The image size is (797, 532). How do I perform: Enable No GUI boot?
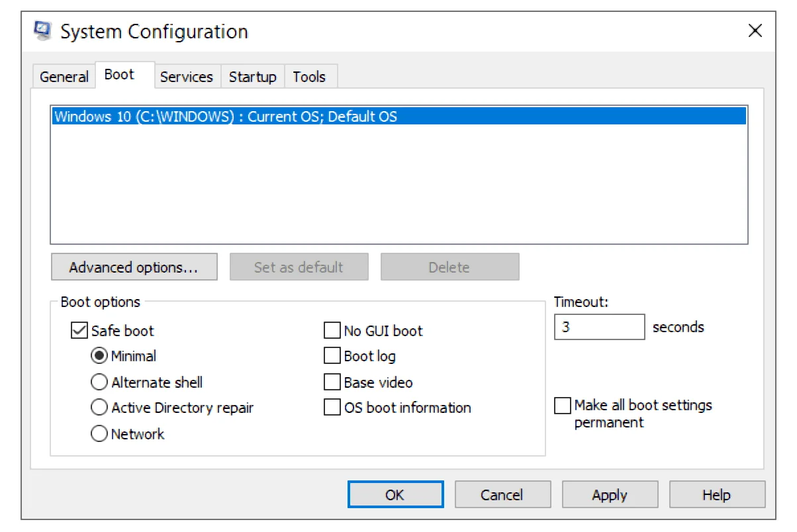pos(332,331)
